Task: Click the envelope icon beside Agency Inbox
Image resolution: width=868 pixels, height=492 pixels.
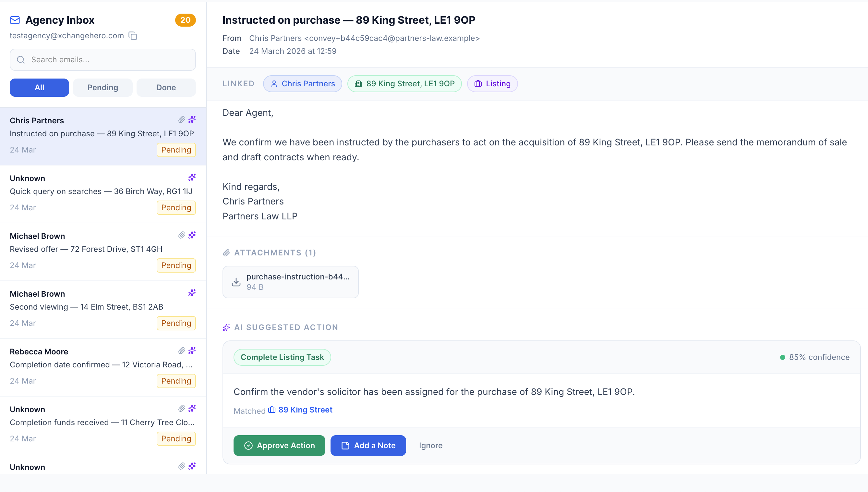Action: point(15,20)
